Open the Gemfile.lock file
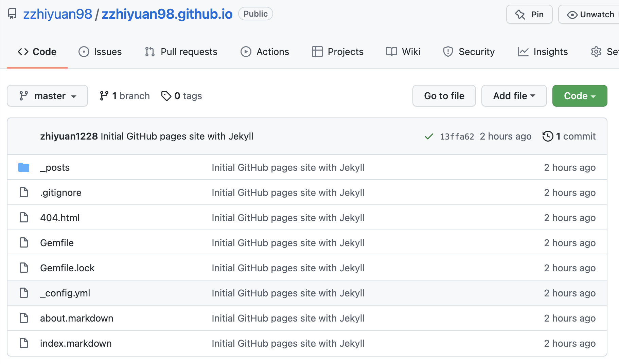 tap(67, 268)
